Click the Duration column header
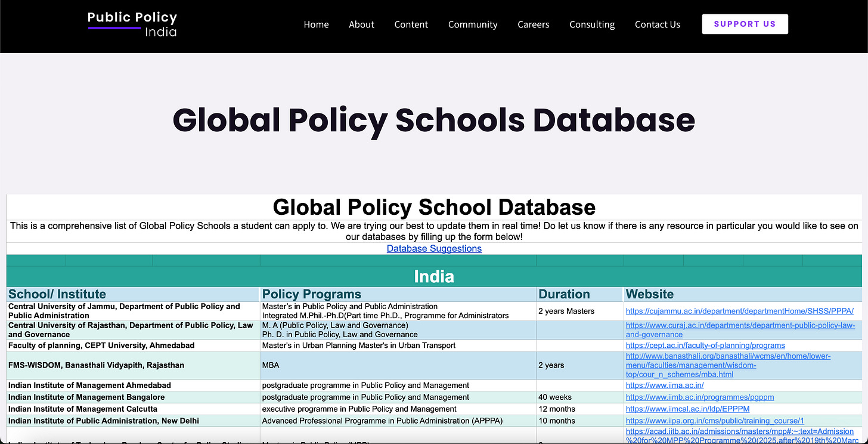Image resolution: width=868 pixels, height=444 pixels. click(x=580, y=294)
